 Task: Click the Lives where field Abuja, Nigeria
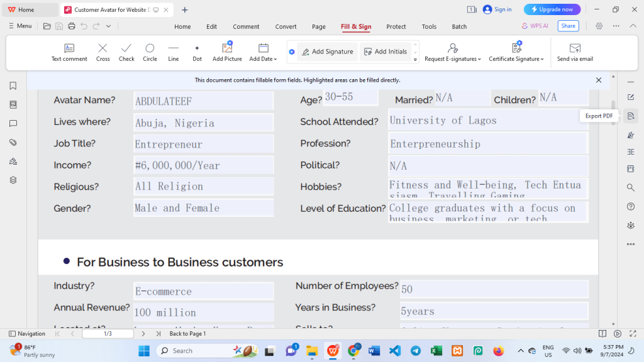(x=203, y=123)
